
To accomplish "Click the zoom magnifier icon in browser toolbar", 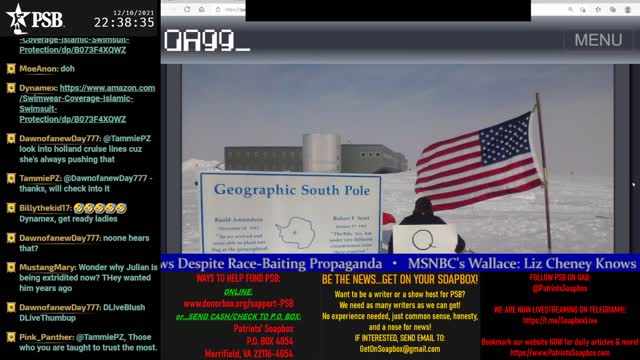I will coord(570,9).
